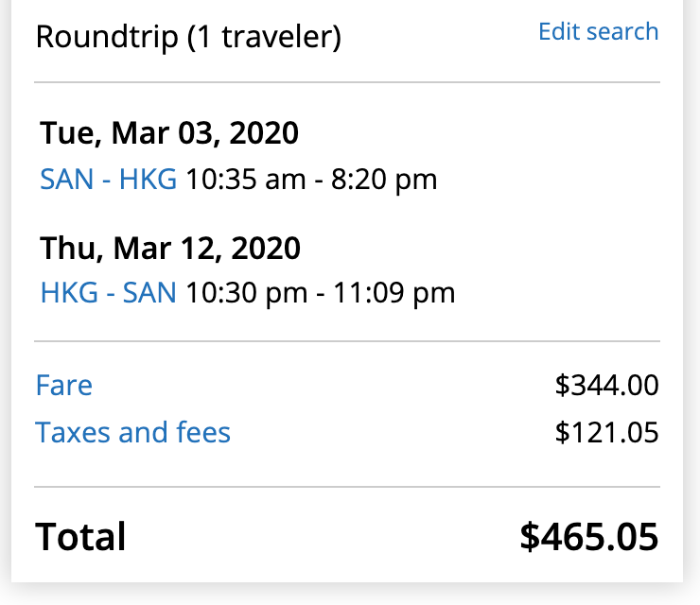Click the 8:20 pm arrival time

pos(383,179)
